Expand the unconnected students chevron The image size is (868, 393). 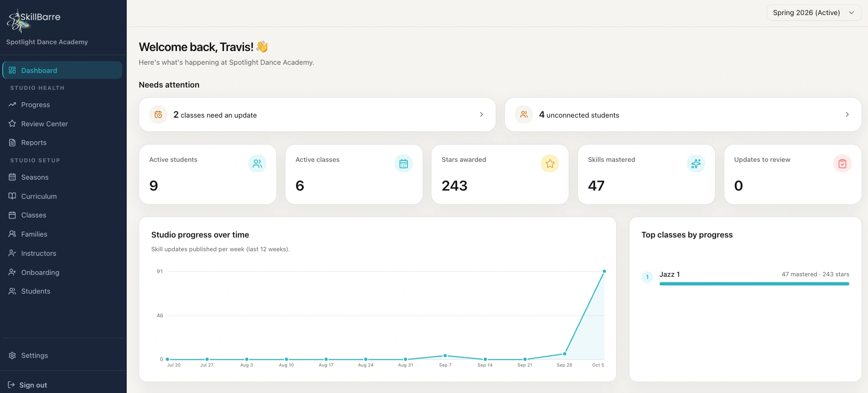[x=847, y=114]
